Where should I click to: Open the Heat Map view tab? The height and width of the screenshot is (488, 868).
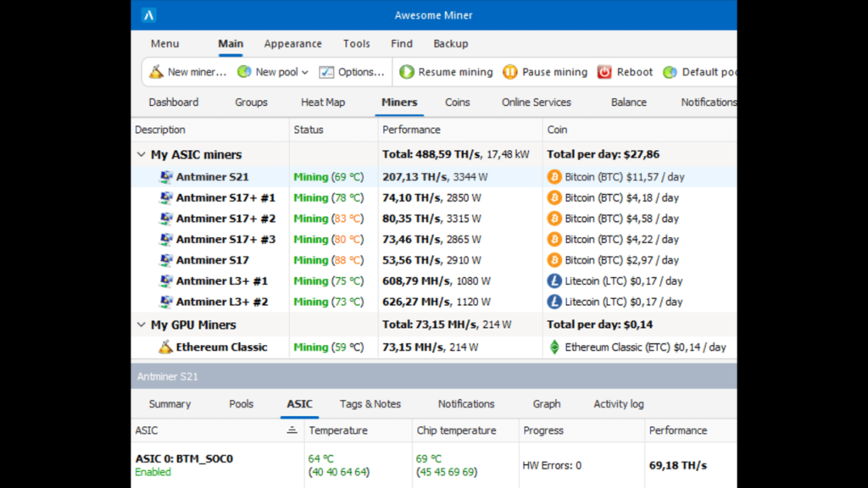[x=323, y=103]
